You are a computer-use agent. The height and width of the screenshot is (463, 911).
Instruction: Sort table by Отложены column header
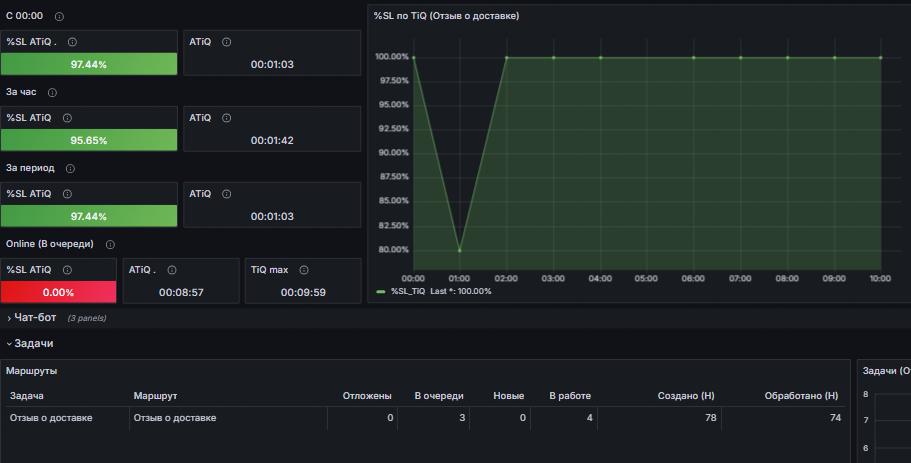367,396
